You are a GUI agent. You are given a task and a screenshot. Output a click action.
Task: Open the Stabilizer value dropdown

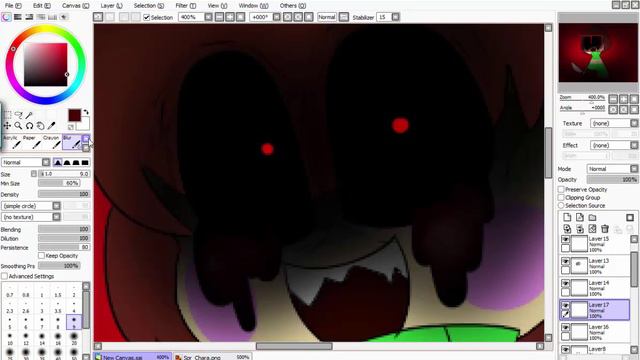point(396,17)
